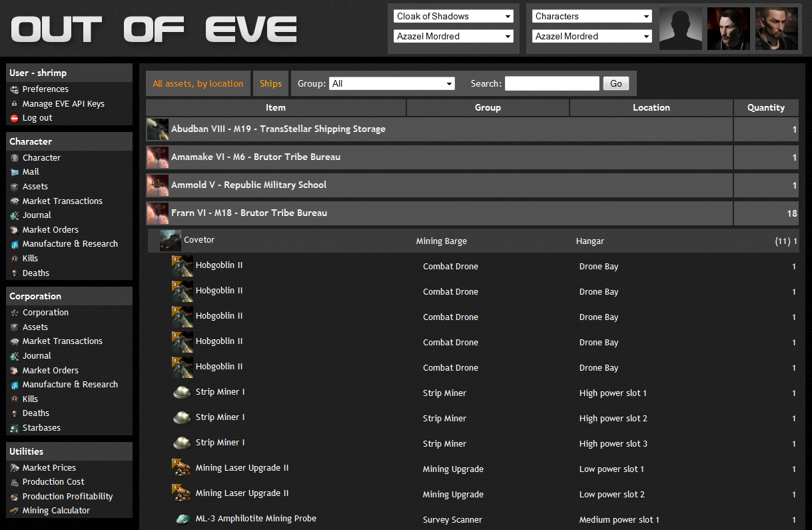Image resolution: width=812 pixels, height=530 pixels.
Task: Click the Starbases icon in Corporation section
Action: point(15,428)
